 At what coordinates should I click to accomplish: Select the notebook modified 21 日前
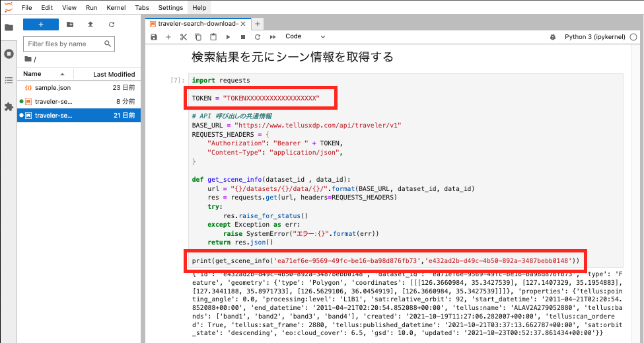pyautogui.click(x=79, y=116)
